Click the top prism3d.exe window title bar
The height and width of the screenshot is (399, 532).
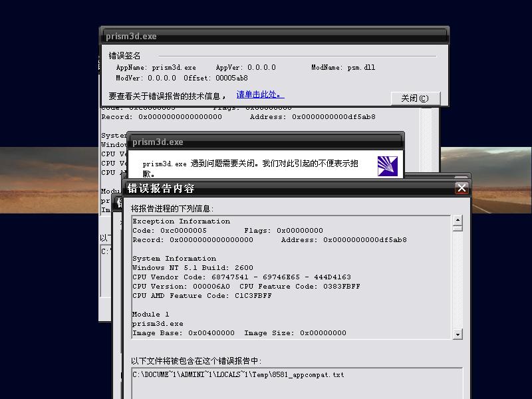tap(275, 36)
